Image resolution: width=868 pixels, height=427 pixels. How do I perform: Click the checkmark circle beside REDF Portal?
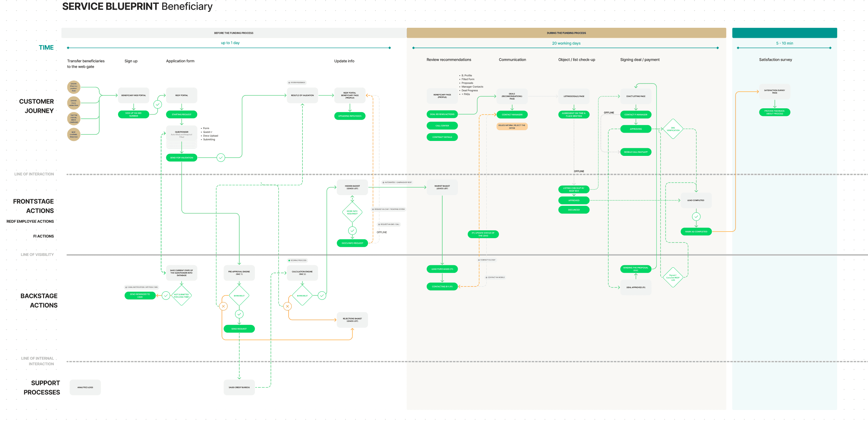(158, 104)
